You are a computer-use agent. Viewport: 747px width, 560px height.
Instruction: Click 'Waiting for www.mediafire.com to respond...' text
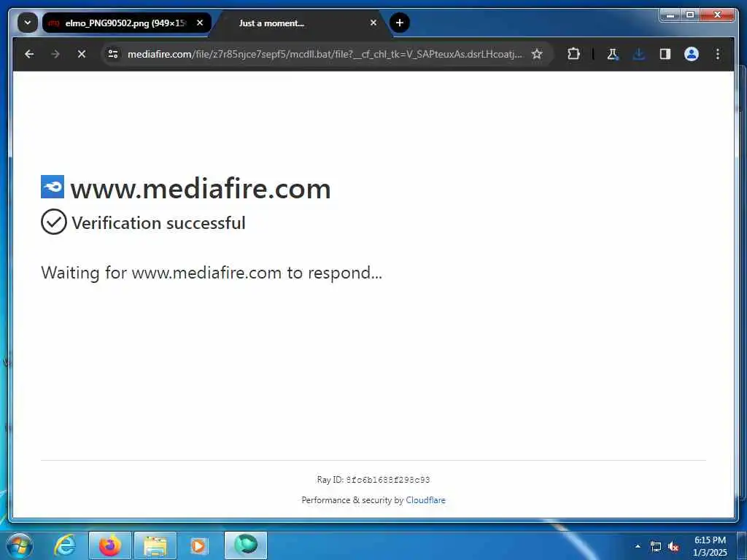(x=212, y=273)
